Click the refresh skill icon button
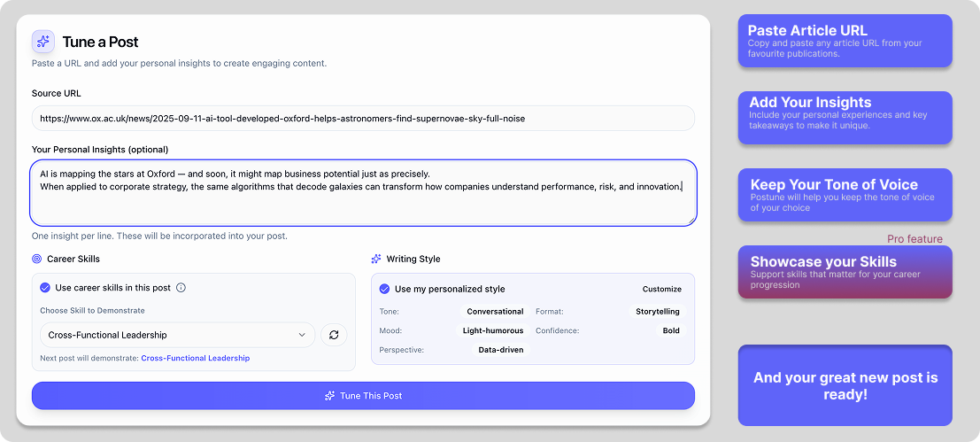 click(x=334, y=335)
